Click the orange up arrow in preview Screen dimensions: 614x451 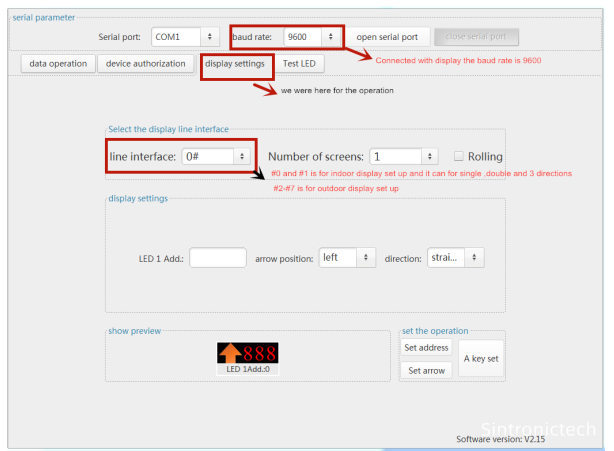(230, 353)
